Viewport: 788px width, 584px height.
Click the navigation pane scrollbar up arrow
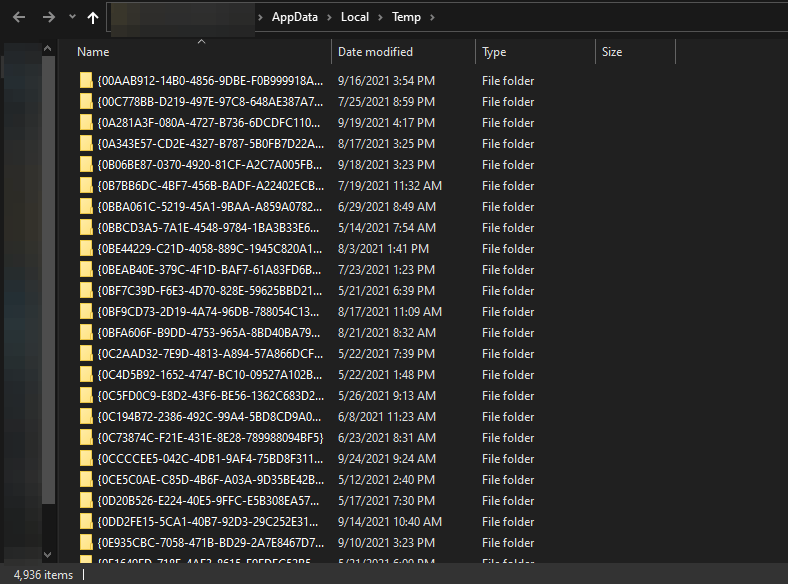(x=48, y=49)
